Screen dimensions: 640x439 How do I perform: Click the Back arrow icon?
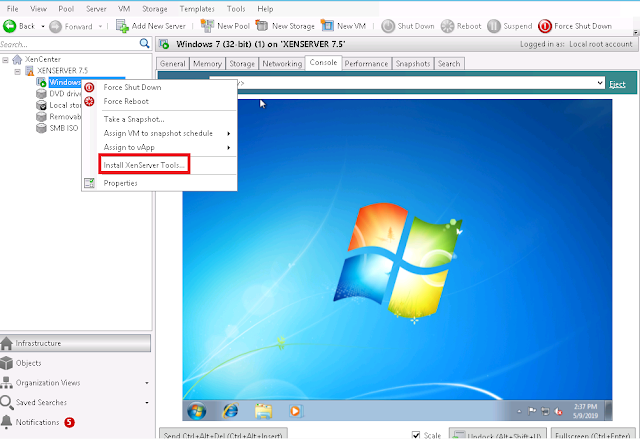(x=9, y=26)
